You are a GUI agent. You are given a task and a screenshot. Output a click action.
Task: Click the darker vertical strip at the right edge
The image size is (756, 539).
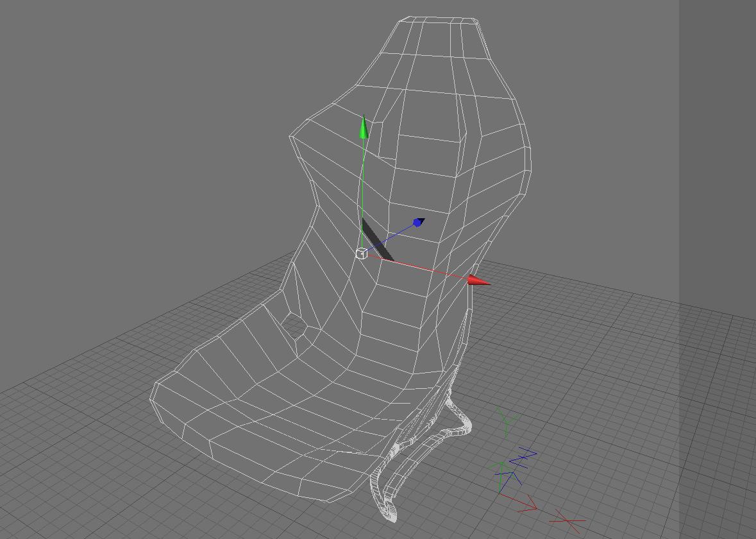coord(718,269)
